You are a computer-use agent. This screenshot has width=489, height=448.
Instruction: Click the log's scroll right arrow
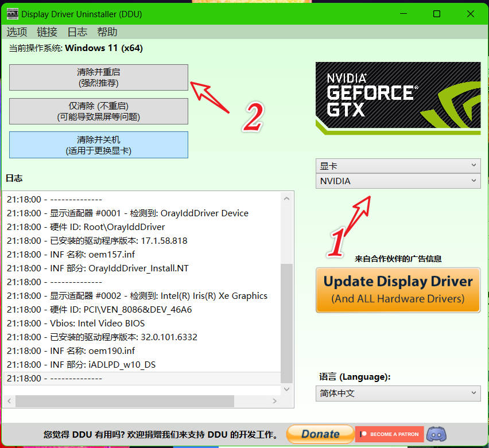tap(276, 402)
